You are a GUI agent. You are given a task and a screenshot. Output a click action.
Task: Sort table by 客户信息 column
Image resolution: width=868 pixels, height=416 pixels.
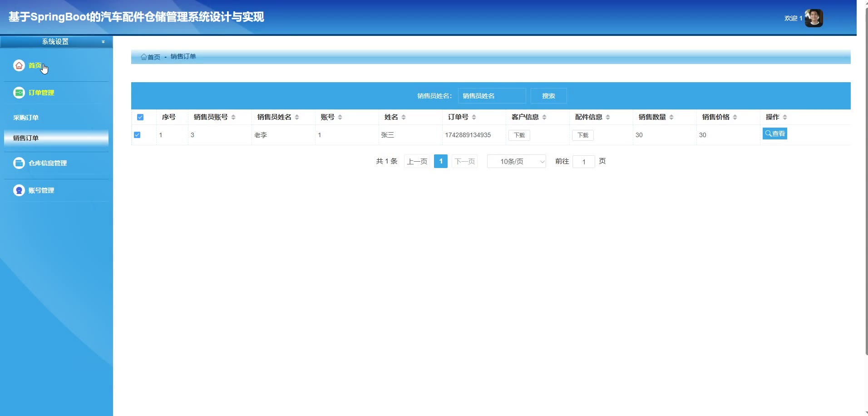point(544,117)
